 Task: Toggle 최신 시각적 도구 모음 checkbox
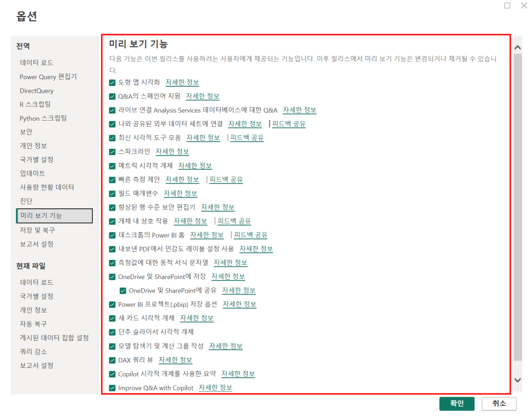click(x=112, y=138)
